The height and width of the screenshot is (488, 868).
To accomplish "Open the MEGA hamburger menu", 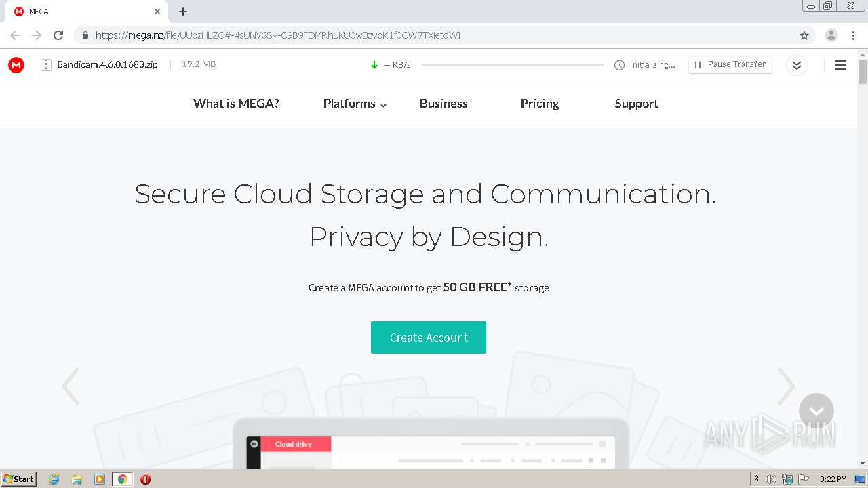I will pyautogui.click(x=841, y=65).
